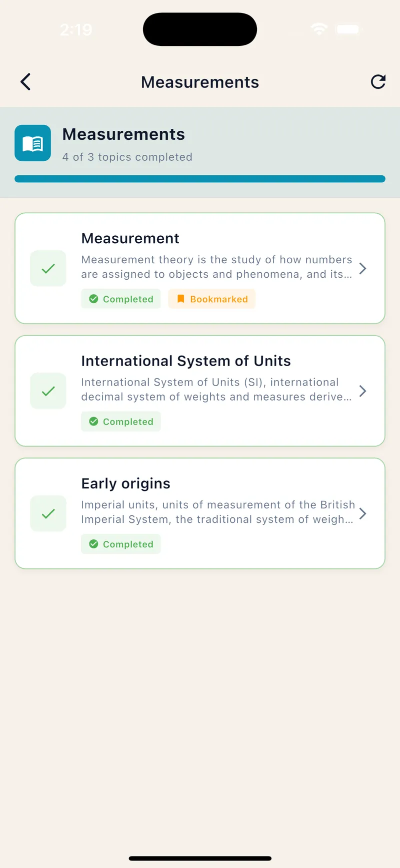Viewport: 400px width, 868px height.
Task: Tap the back arrow icon
Action: [26, 82]
